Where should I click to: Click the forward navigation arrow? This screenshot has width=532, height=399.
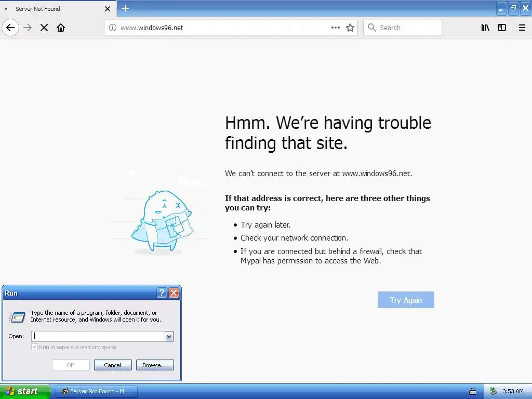28,28
